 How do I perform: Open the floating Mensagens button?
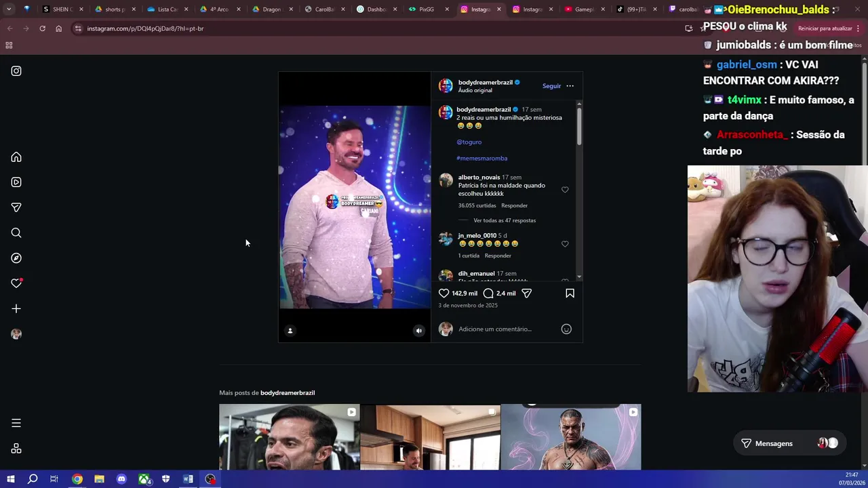(x=791, y=443)
